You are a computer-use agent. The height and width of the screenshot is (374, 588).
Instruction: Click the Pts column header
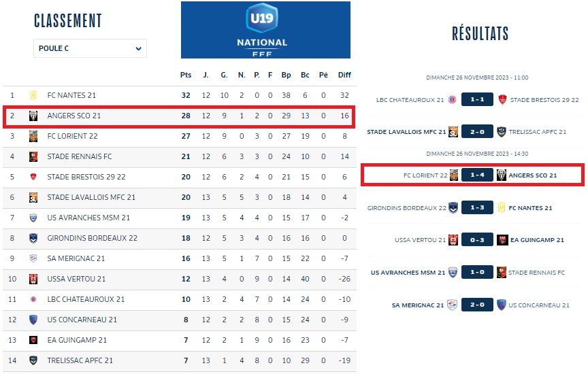click(186, 75)
